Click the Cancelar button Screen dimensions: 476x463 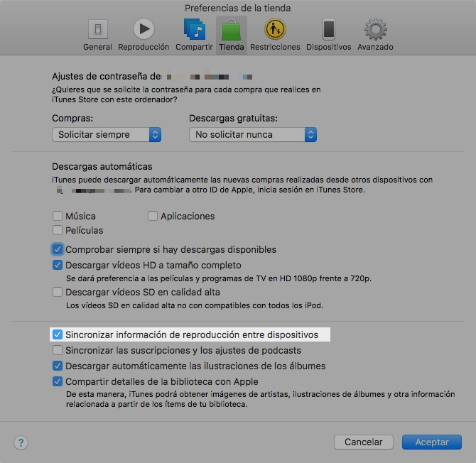pyautogui.click(x=364, y=442)
